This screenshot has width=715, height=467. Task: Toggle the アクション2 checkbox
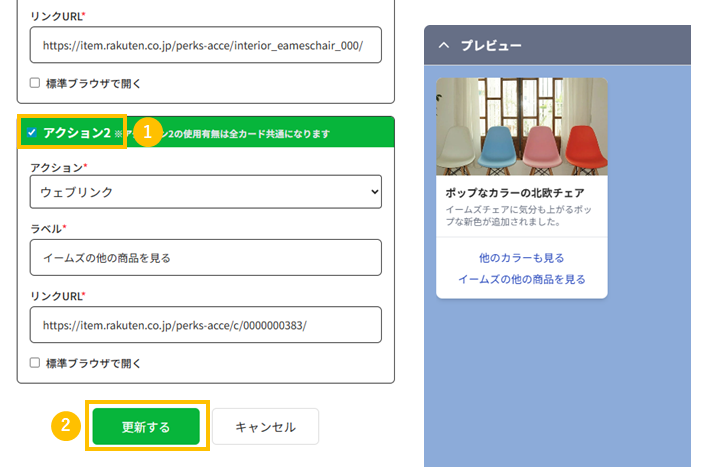tap(33, 132)
